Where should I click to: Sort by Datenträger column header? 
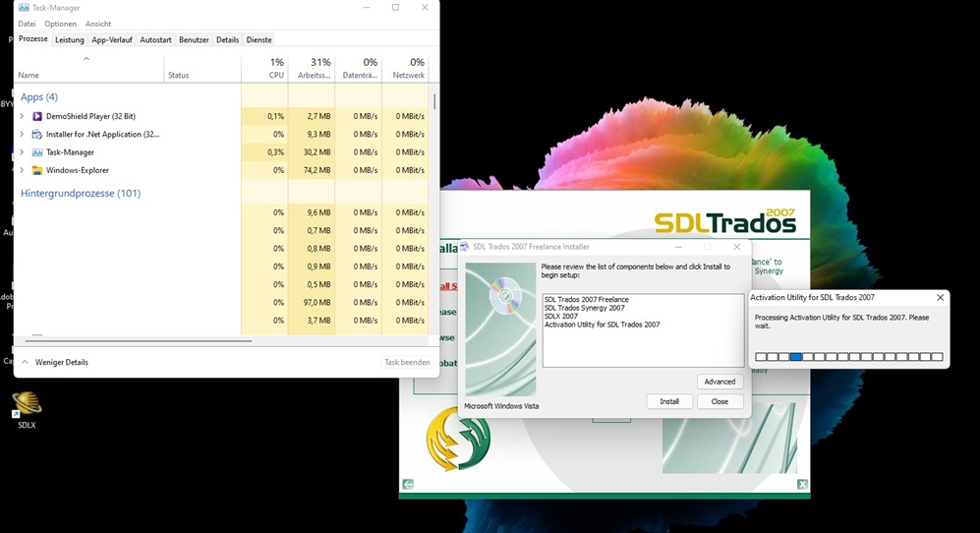click(x=358, y=68)
